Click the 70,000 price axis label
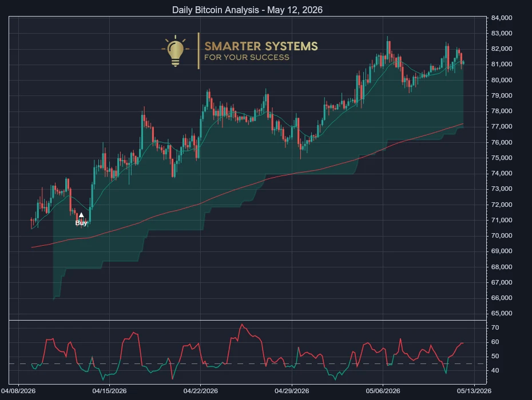Screen dimensions: 532x400 (502, 235)
